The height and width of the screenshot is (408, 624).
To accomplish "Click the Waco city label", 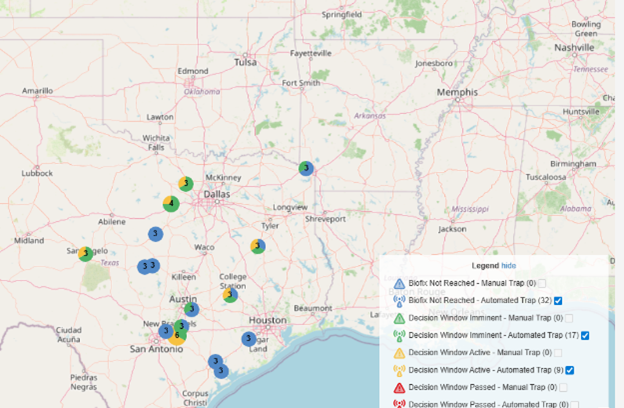I will click(x=204, y=247).
